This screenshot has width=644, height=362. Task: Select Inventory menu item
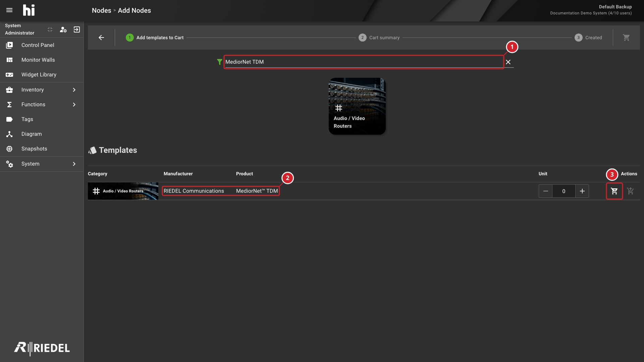[42, 90]
